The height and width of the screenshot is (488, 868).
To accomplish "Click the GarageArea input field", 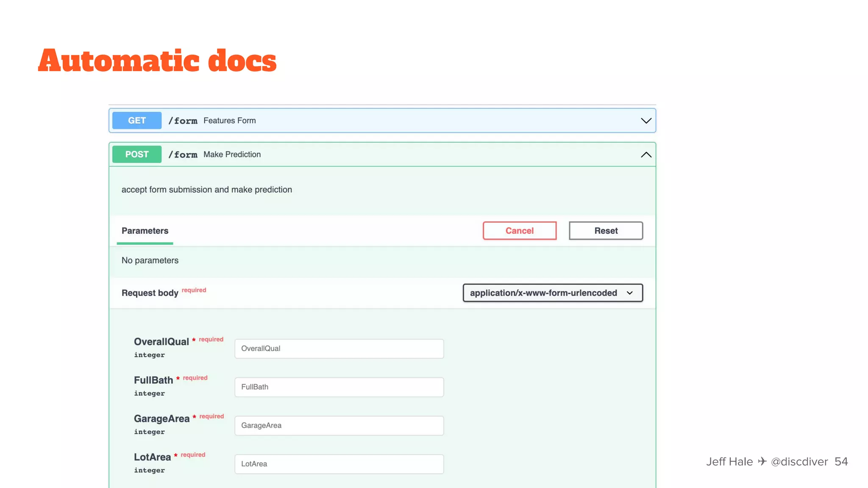I will (339, 425).
